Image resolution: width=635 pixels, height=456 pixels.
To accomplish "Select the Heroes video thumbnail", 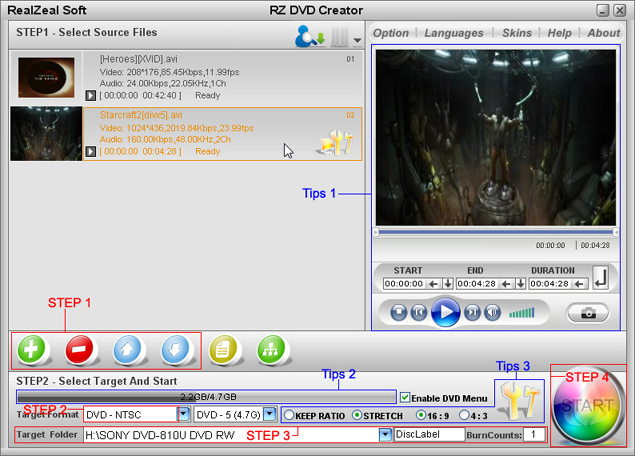I will coord(46,77).
